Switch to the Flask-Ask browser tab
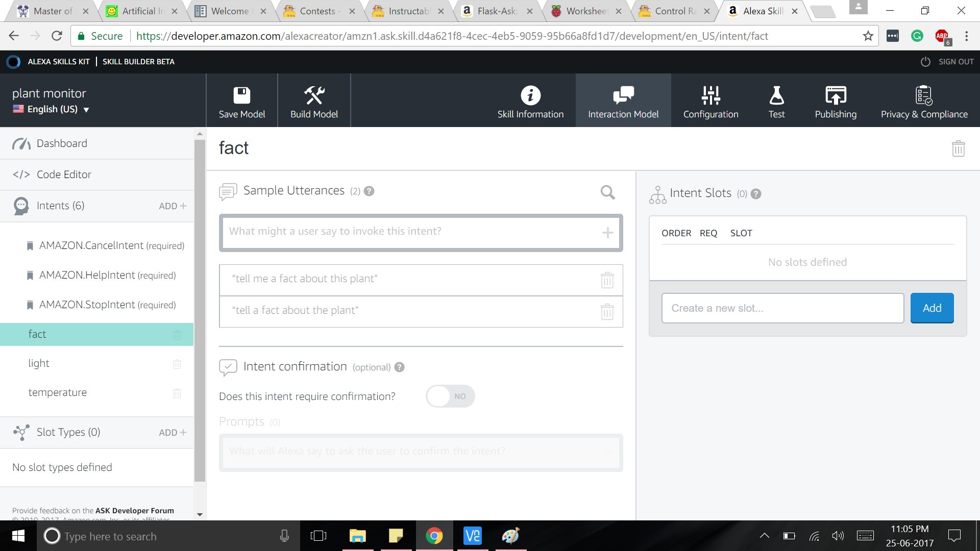Image resolution: width=980 pixels, height=551 pixels. click(496, 11)
